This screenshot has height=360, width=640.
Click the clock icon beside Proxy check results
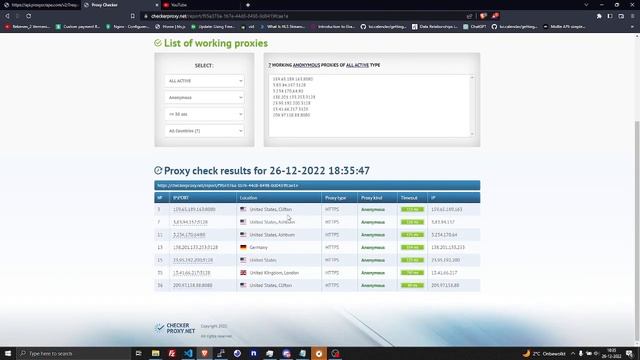[158, 171]
